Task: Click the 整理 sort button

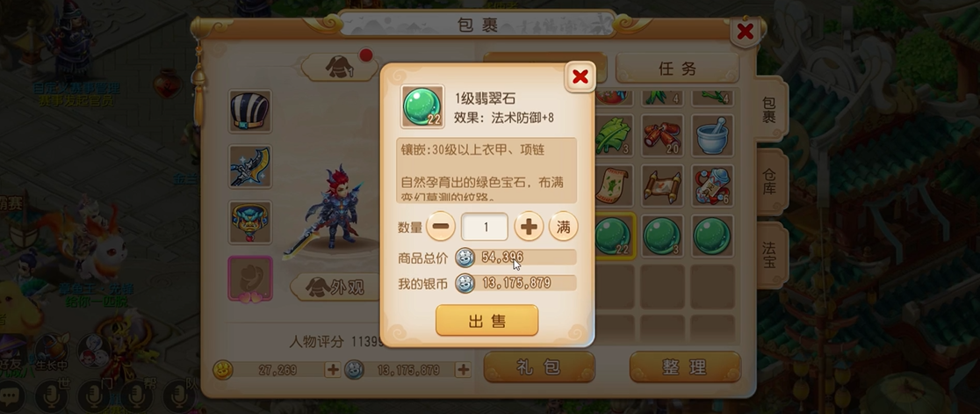Action: (x=685, y=367)
